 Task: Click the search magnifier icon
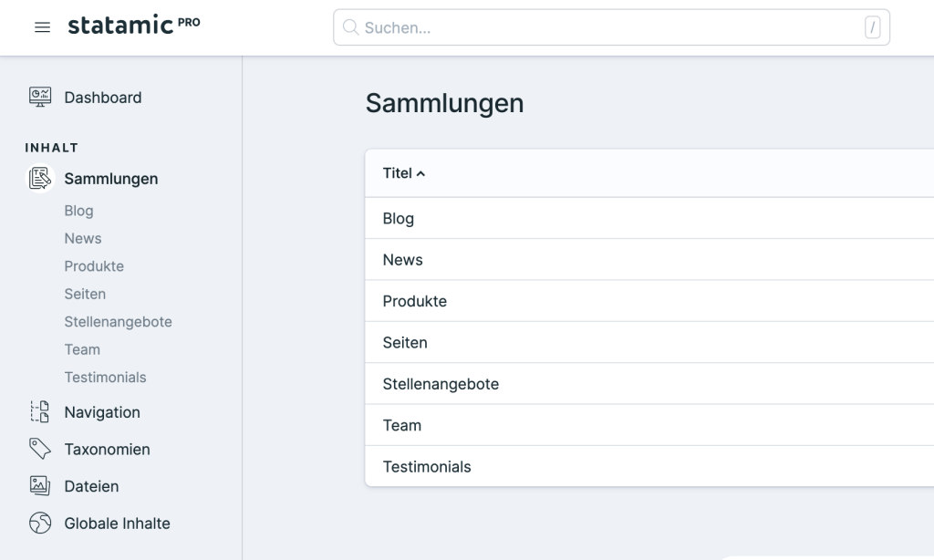(x=350, y=27)
